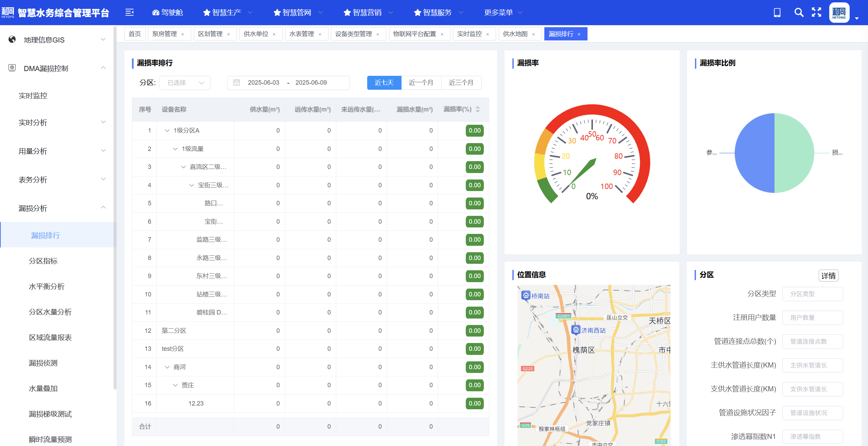Click the 桥南站 marker on map

click(x=526, y=296)
